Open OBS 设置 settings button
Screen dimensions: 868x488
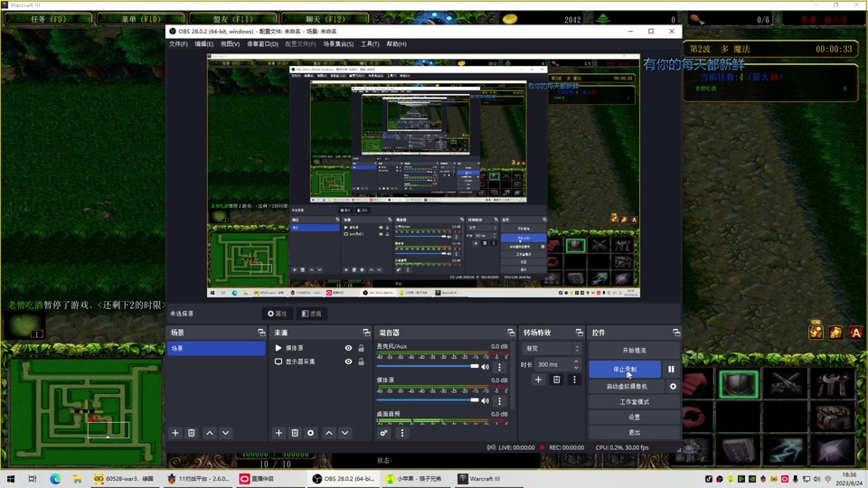pos(634,418)
